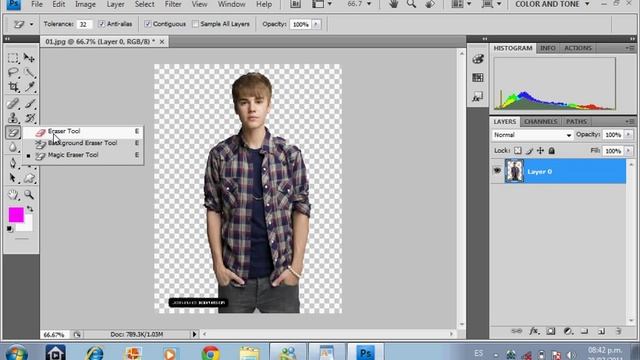Screen dimensions: 640x360
Task: Click the magenta foreground color swatch
Action: [16, 214]
